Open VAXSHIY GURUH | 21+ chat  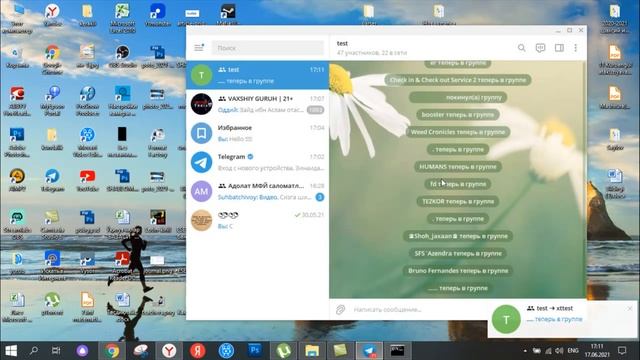click(258, 104)
